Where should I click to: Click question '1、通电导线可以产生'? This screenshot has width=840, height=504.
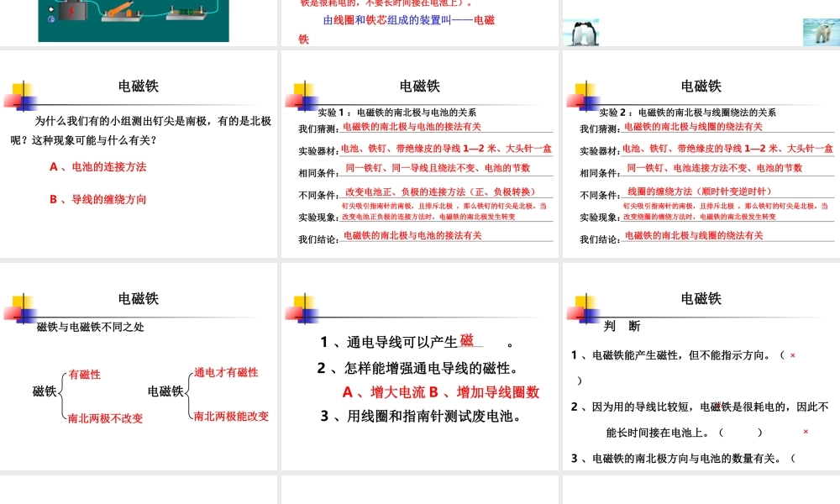(x=389, y=342)
